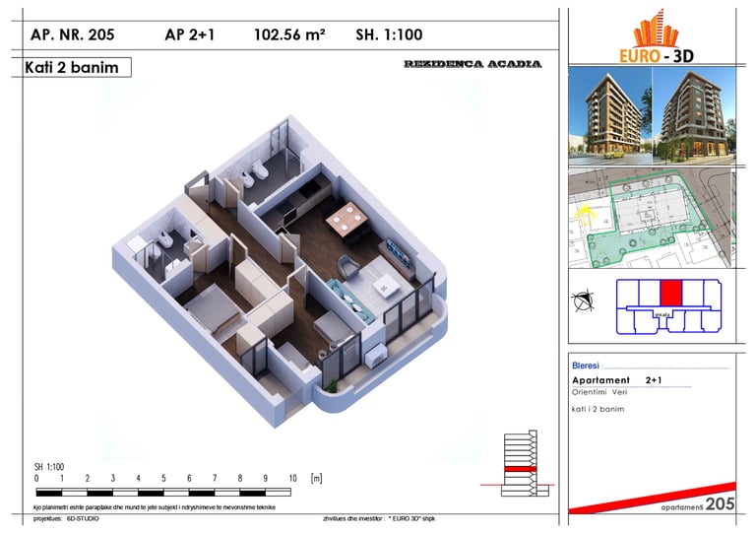Open the right building render photo
756x534 pixels.
pyautogui.click(x=694, y=115)
